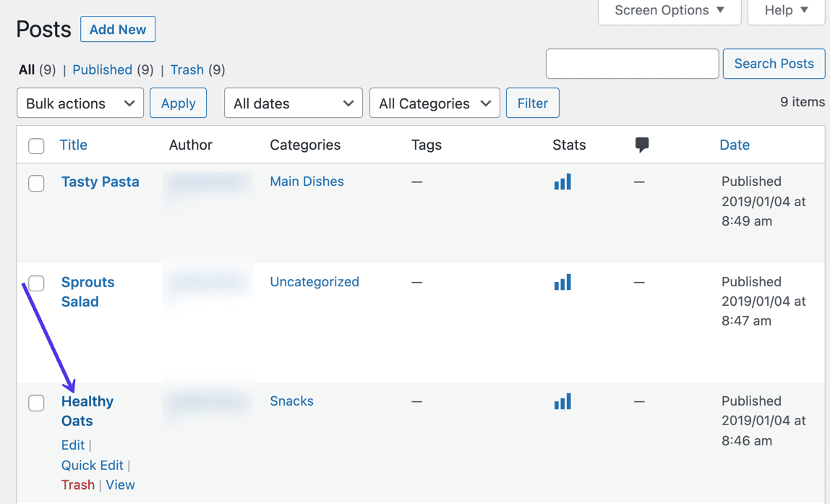Switch to the Published posts view
Screen dimensions: 830x504
click(x=103, y=69)
